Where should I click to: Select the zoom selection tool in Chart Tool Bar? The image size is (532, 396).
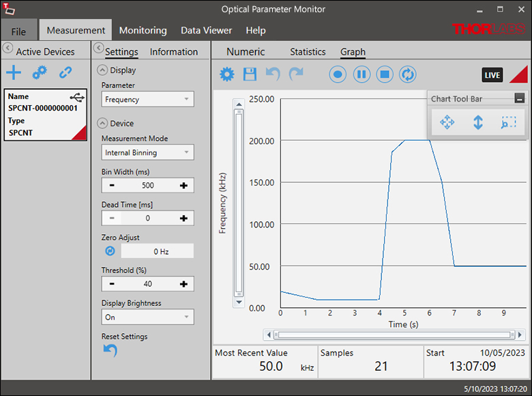[508, 122]
